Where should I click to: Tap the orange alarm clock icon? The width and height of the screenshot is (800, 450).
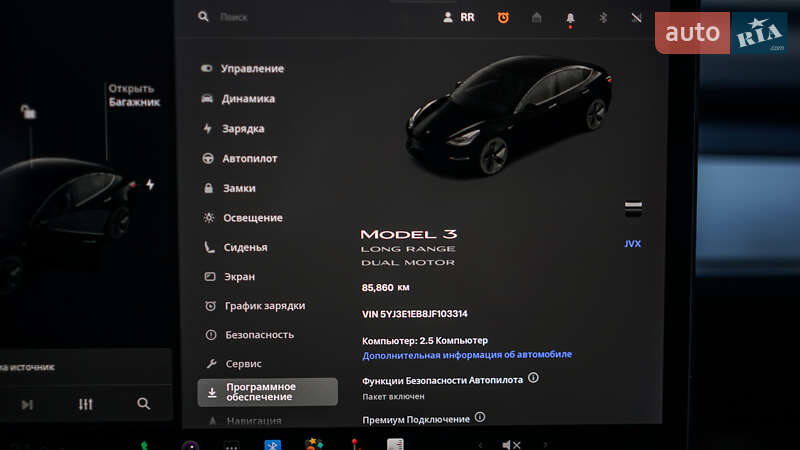[503, 17]
